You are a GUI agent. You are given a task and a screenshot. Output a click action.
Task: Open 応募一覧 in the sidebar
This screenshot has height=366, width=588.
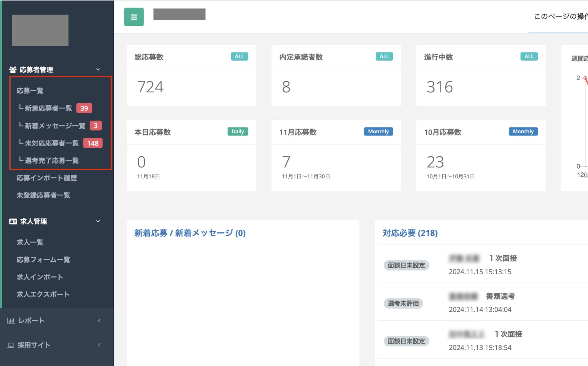click(30, 91)
